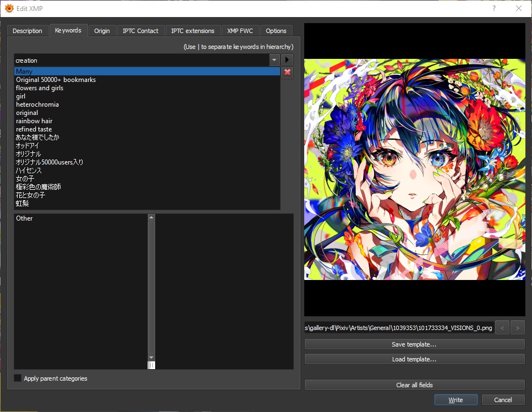Click Save template button

(x=414, y=344)
